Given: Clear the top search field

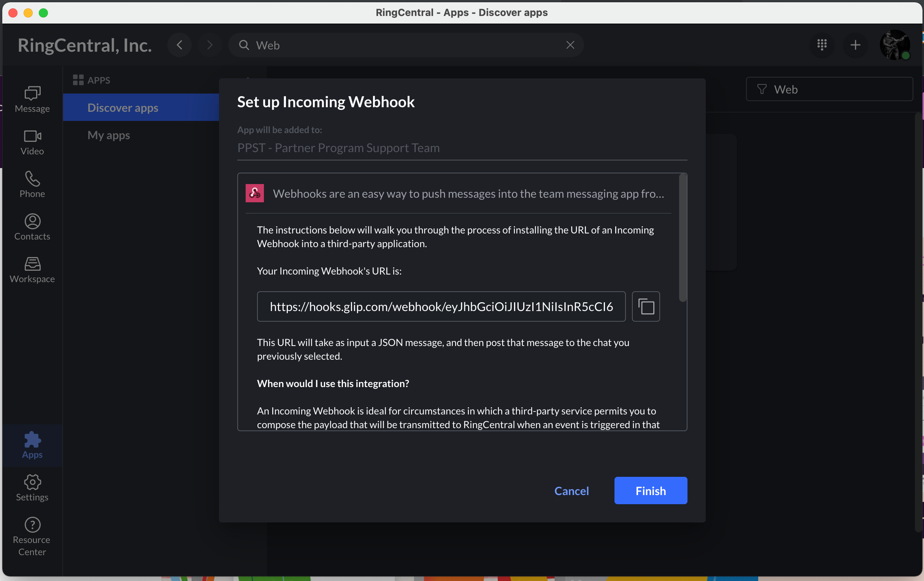Looking at the screenshot, I should [570, 45].
